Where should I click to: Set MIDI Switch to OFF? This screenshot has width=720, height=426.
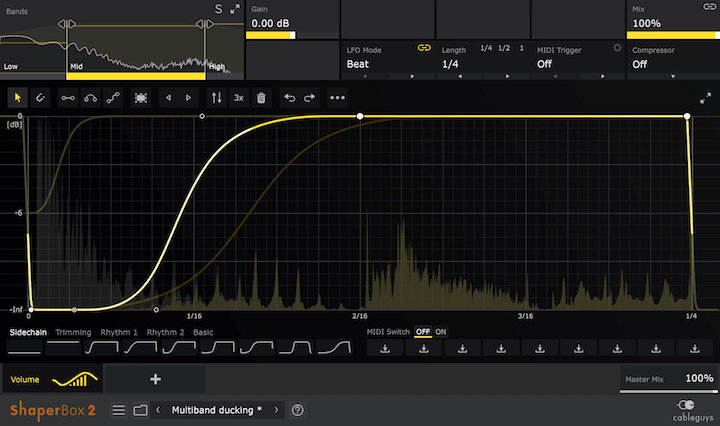(x=423, y=332)
